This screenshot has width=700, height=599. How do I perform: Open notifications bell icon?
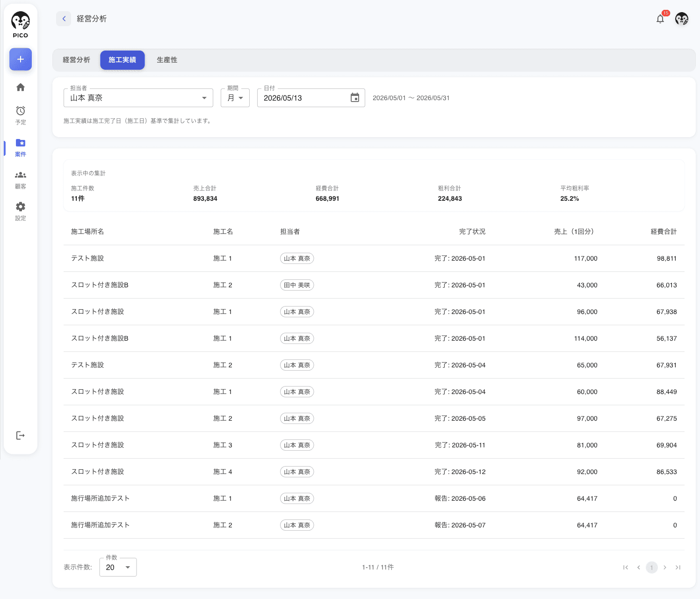pos(660,19)
